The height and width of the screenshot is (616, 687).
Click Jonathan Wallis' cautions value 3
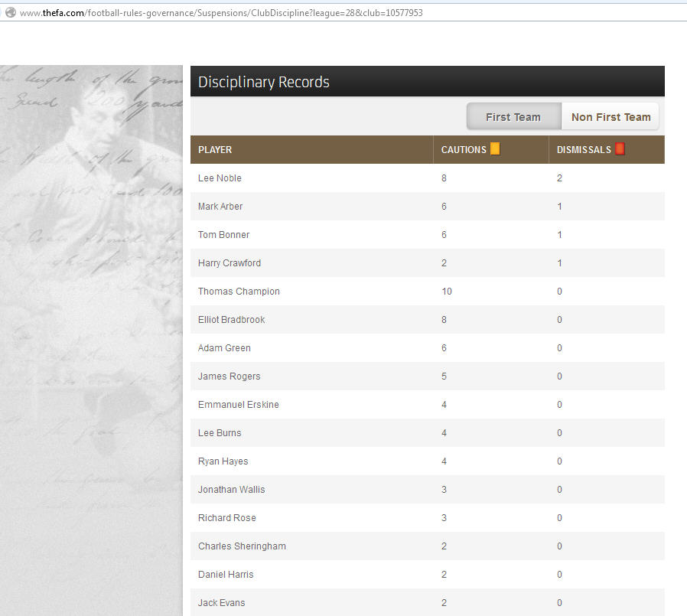tap(444, 490)
